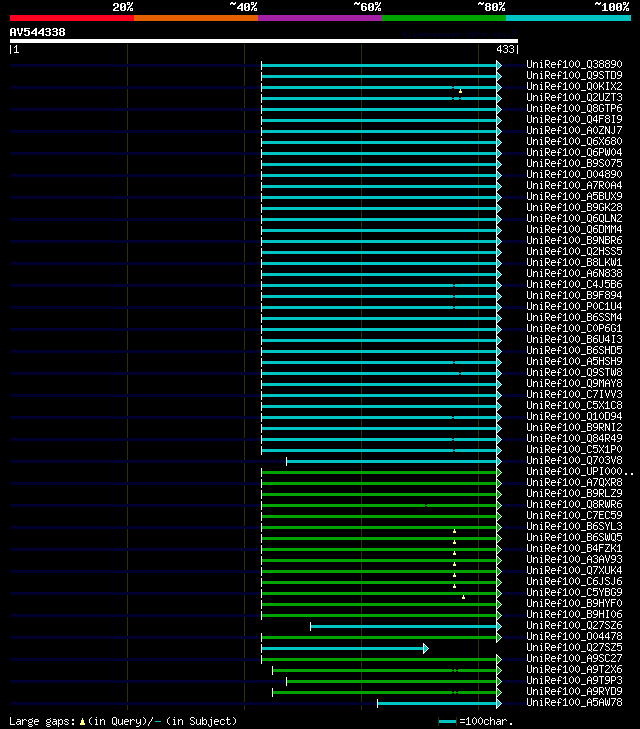This screenshot has height=729, width=640.
Task: Click the orange ~40% identity legend segment
Action: pyautogui.click(x=196, y=18)
